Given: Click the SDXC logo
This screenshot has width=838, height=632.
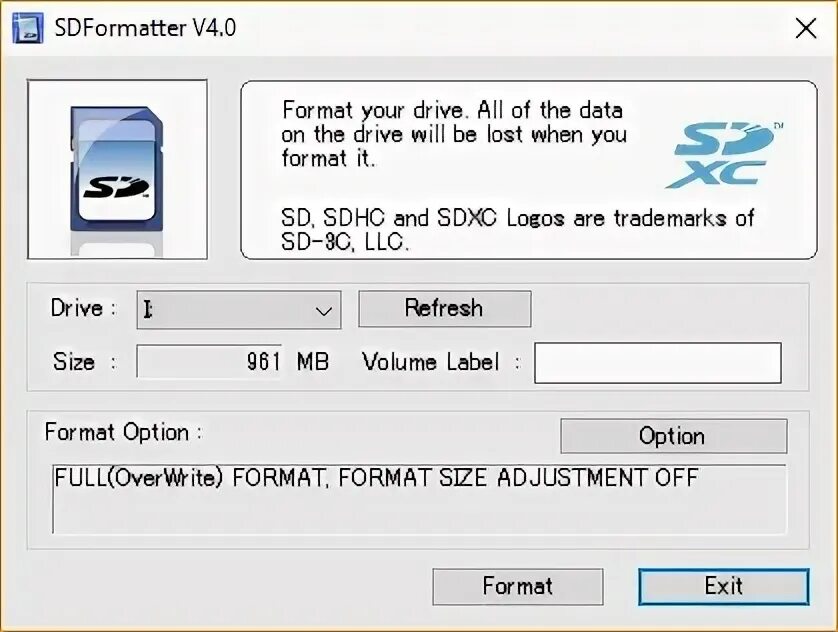Looking at the screenshot, I should [724, 155].
